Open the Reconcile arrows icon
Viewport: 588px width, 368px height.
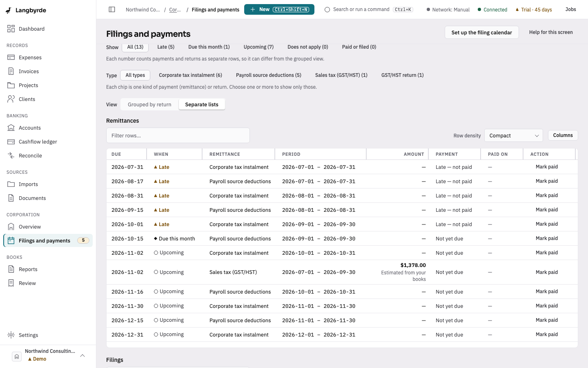tap(11, 155)
